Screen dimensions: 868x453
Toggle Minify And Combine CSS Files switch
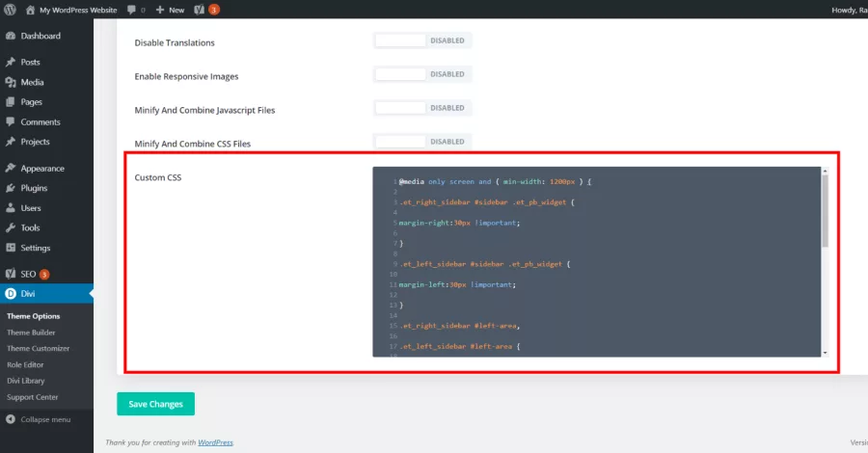pyautogui.click(x=421, y=142)
